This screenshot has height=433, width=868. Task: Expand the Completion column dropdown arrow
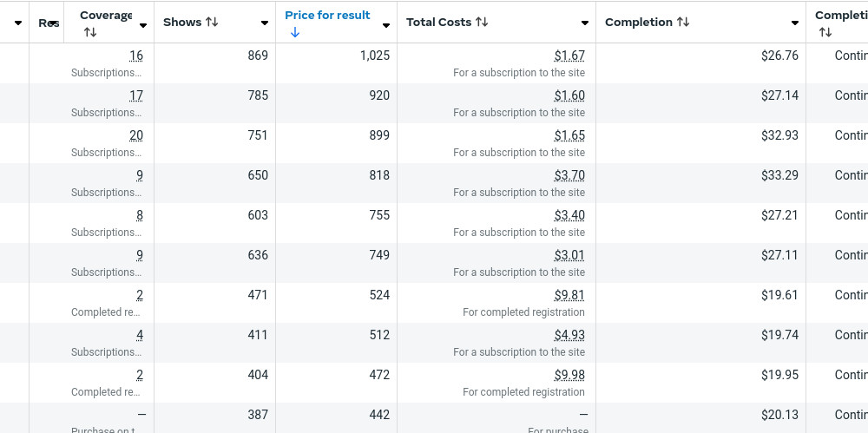point(795,23)
